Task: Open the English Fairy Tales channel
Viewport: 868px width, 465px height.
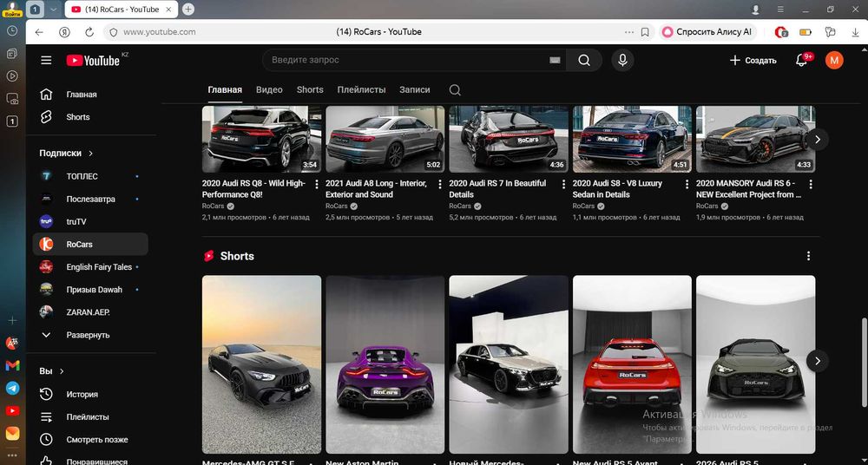Action: click(x=90, y=267)
